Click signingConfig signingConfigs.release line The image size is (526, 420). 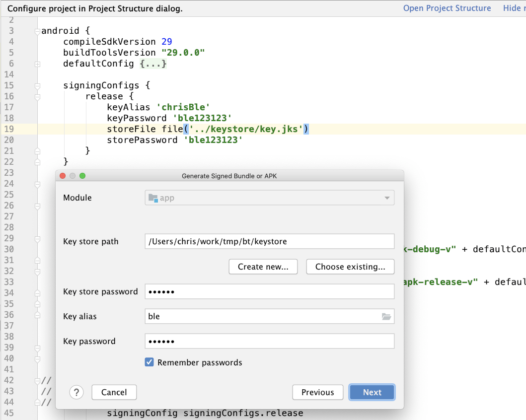(205, 413)
